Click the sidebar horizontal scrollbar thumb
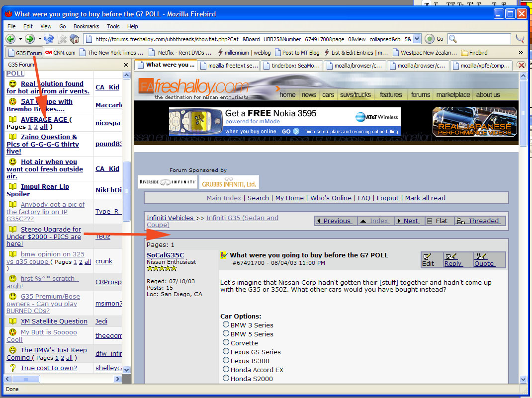532x398 pixels. pyautogui.click(x=26, y=379)
